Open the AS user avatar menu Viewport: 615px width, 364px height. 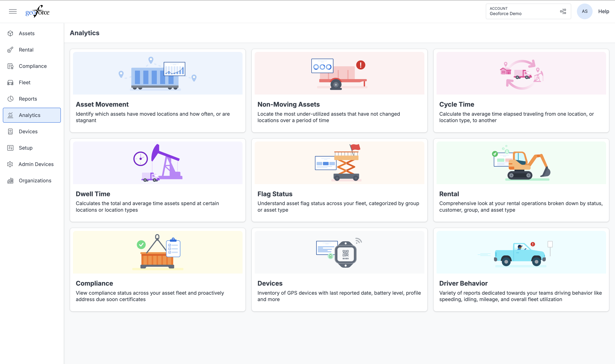[x=585, y=11]
